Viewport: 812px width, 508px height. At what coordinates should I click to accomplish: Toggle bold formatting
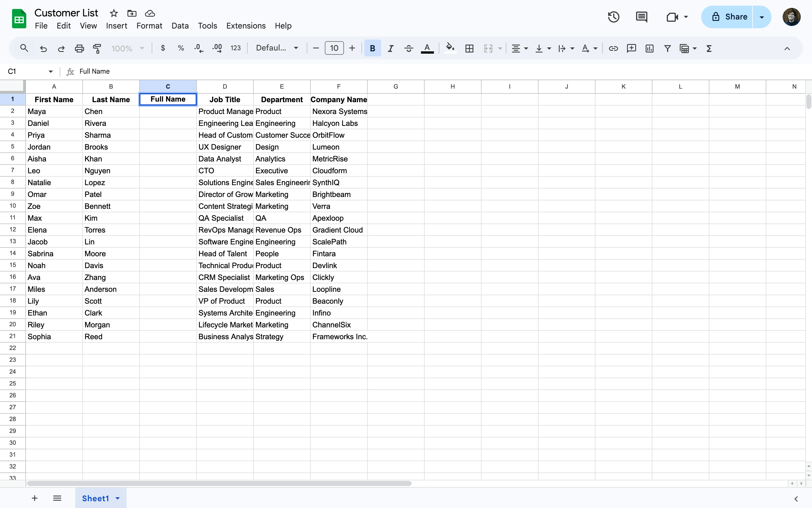tap(372, 48)
